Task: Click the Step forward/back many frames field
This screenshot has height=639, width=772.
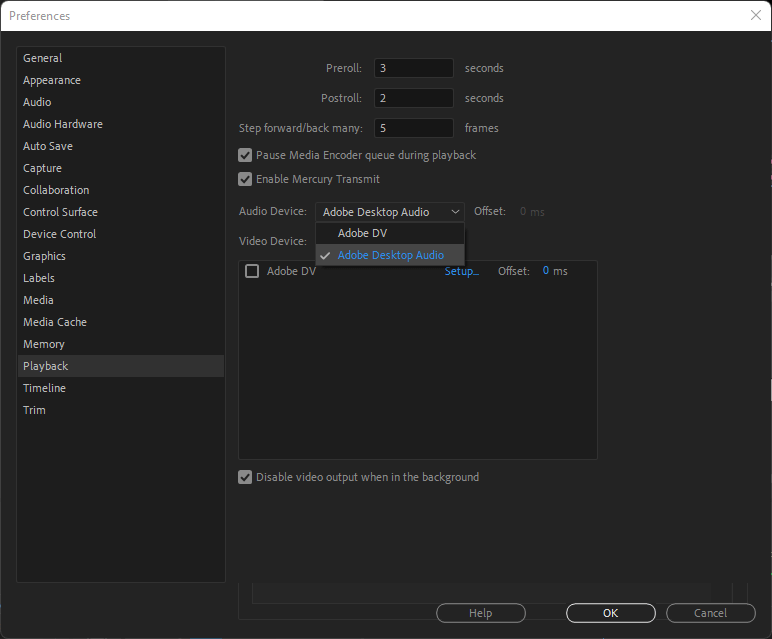Action: pyautogui.click(x=414, y=128)
